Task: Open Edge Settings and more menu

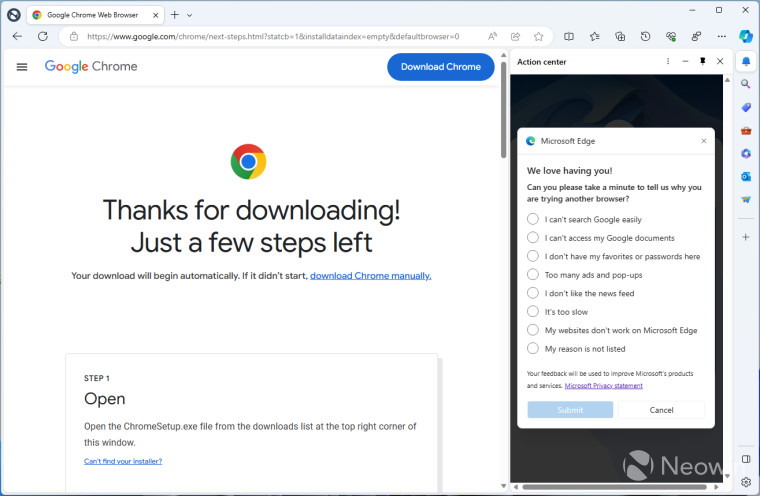Action: [720, 36]
